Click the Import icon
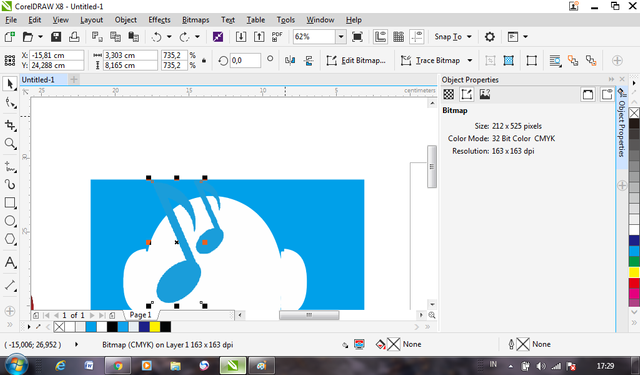 tap(241, 37)
